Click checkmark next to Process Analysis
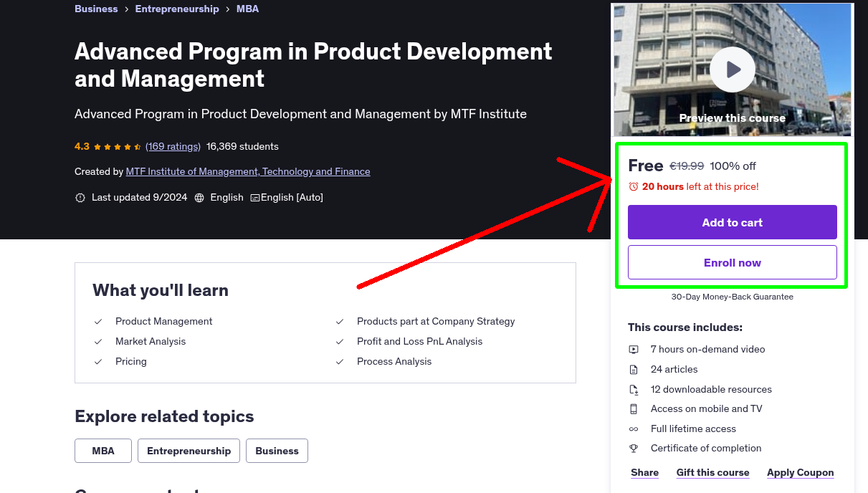Screen dimensions: 868x493 [340, 362]
